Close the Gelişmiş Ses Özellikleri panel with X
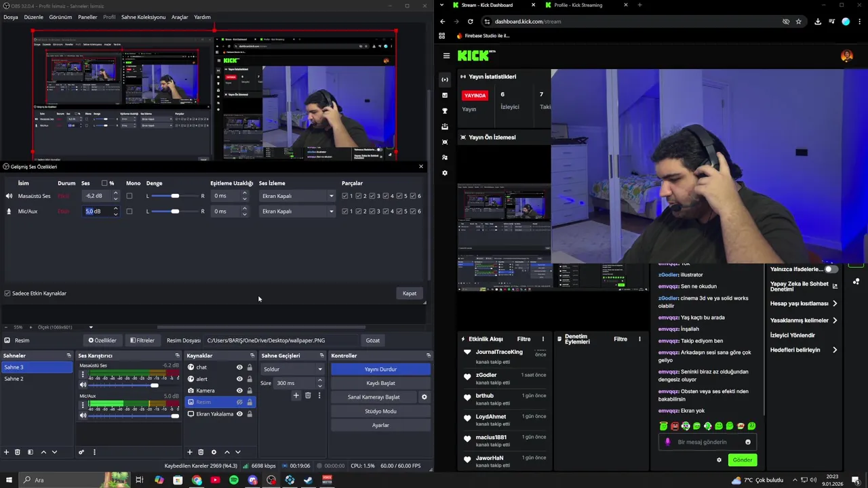Screen dimensions: 868x488 (420, 167)
